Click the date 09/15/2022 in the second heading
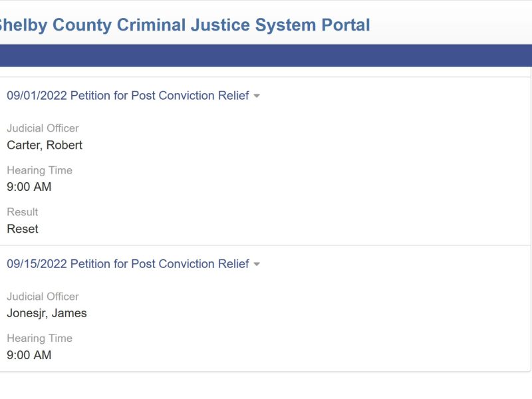This screenshot has width=532, height=399. click(x=37, y=264)
